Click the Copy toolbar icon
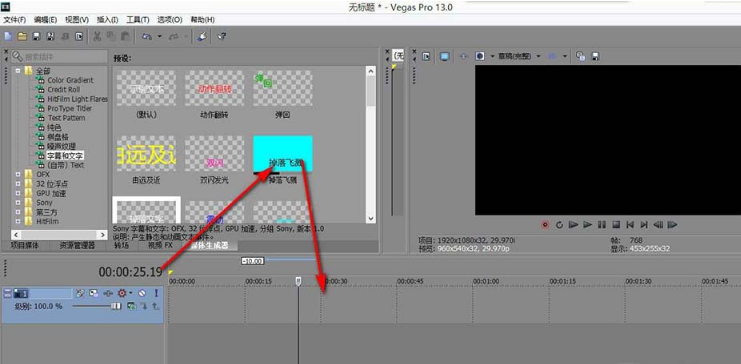 tap(111, 36)
